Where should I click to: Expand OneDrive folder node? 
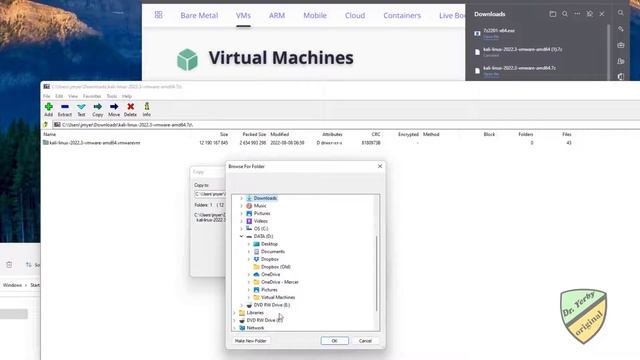[x=249, y=275]
